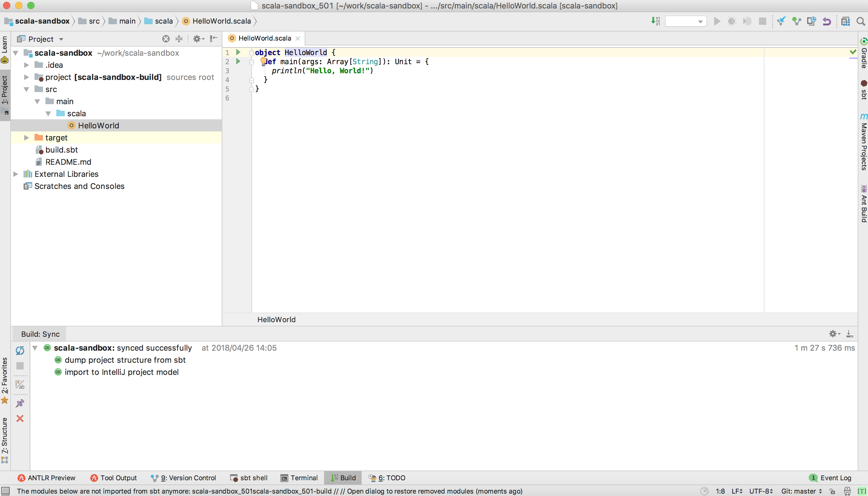Change line ending via LF status selector
The image size is (868, 496).
click(x=737, y=491)
